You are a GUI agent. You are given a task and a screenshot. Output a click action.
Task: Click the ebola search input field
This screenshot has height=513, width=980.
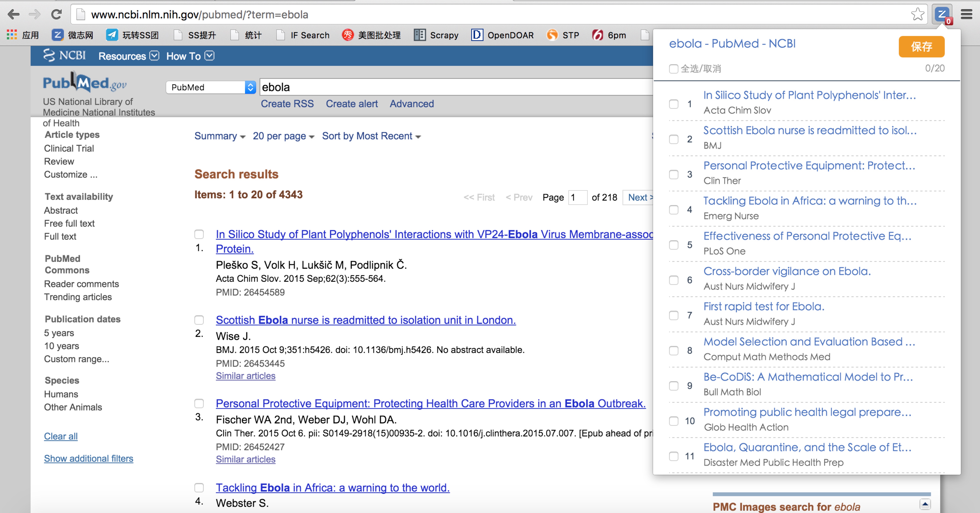[456, 87]
